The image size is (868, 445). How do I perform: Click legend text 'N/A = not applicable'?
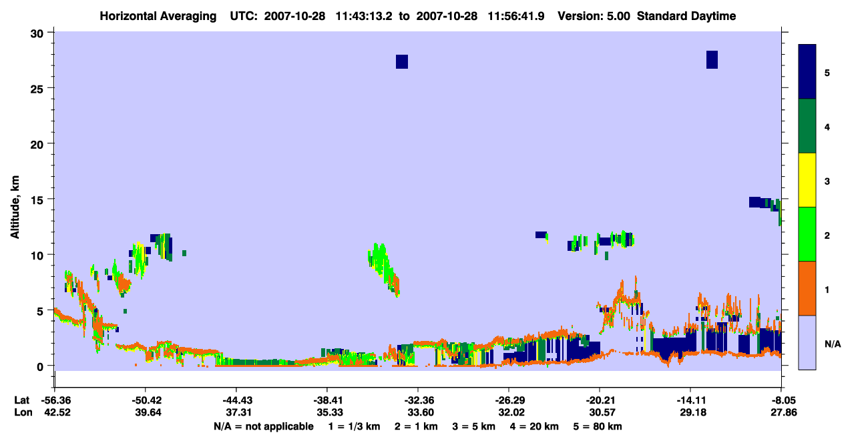coord(263,426)
